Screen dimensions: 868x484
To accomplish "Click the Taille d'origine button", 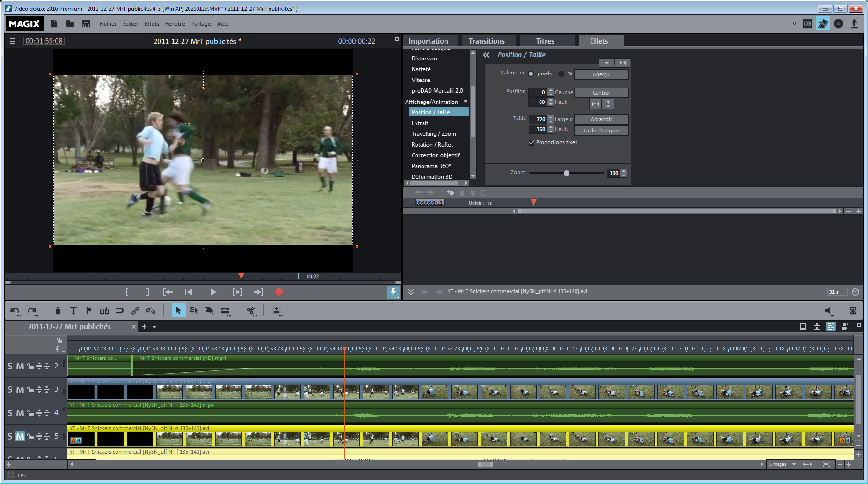I will pos(601,131).
